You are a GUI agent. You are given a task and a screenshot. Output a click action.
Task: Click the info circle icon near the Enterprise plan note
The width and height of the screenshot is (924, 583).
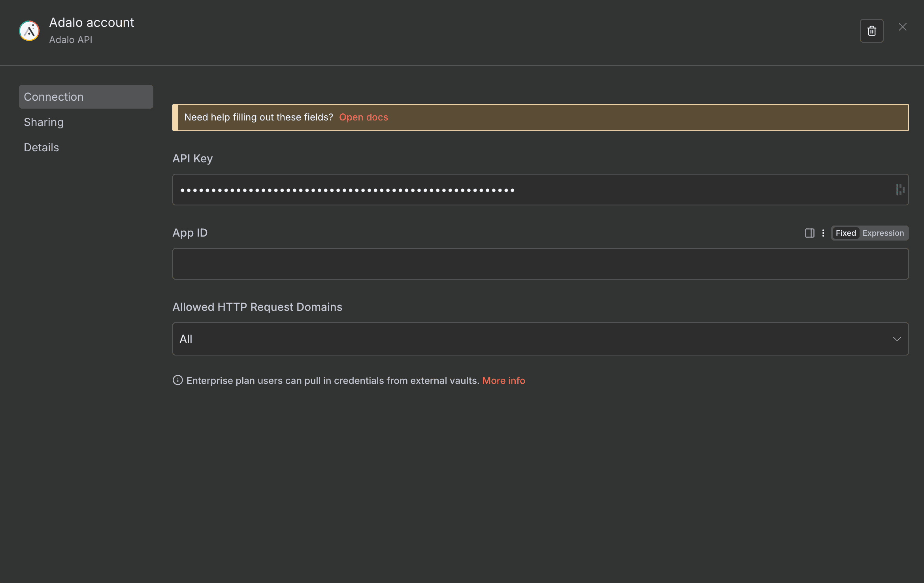click(178, 380)
